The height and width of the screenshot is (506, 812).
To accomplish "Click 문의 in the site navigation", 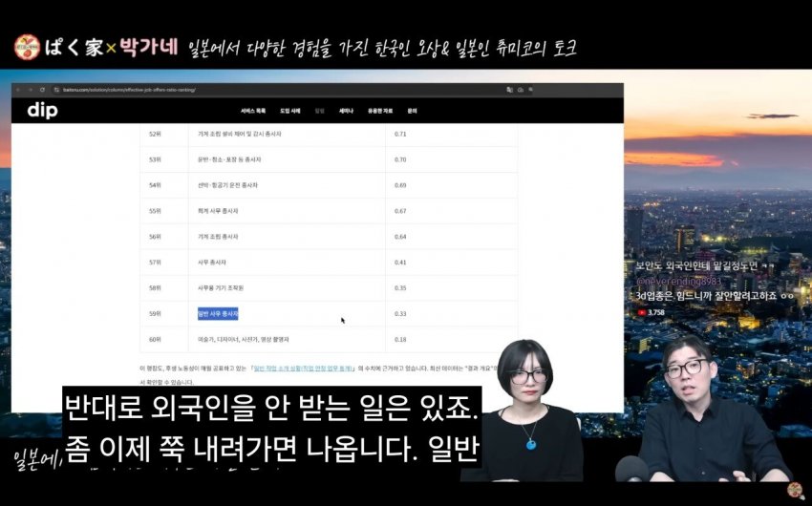I will (413, 111).
